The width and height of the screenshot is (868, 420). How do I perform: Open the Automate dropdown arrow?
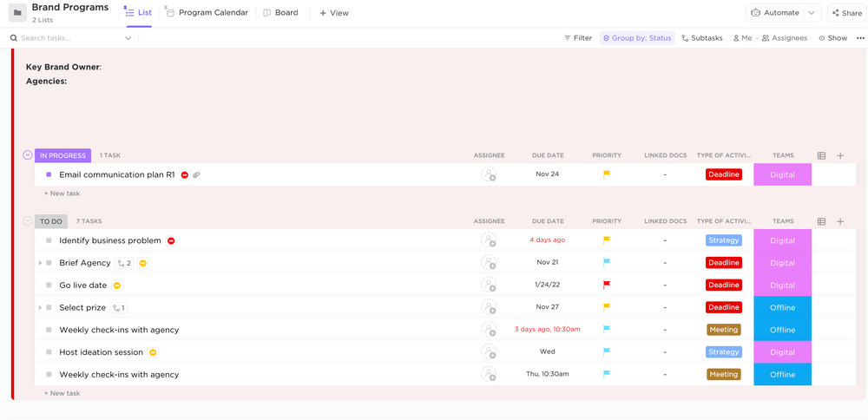coord(812,13)
